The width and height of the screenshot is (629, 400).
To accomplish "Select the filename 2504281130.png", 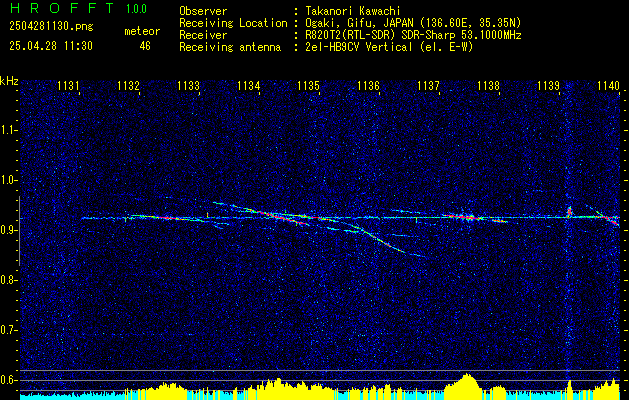I will pyautogui.click(x=51, y=27).
